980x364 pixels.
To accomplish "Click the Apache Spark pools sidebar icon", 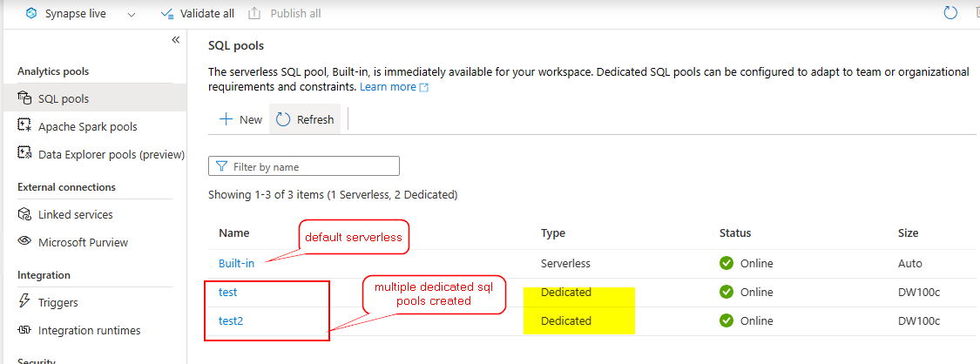I will pyautogui.click(x=24, y=125).
